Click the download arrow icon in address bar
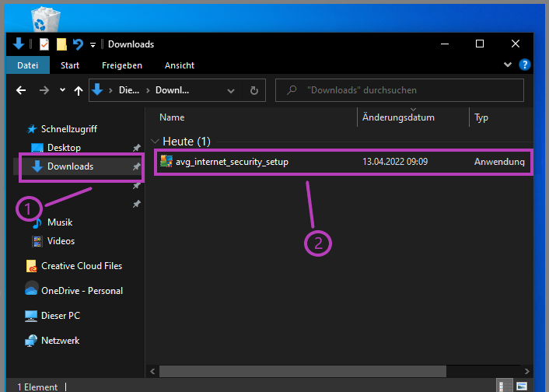This screenshot has height=392, width=549. coord(97,90)
